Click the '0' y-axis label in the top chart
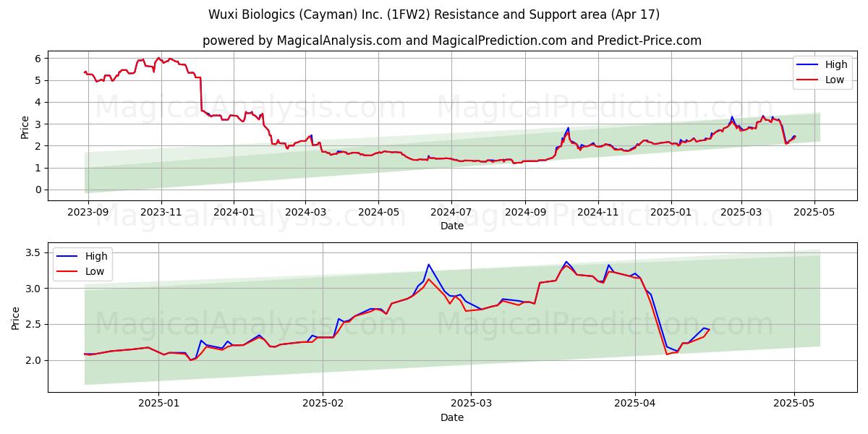The height and width of the screenshot is (434, 868). pos(39,190)
